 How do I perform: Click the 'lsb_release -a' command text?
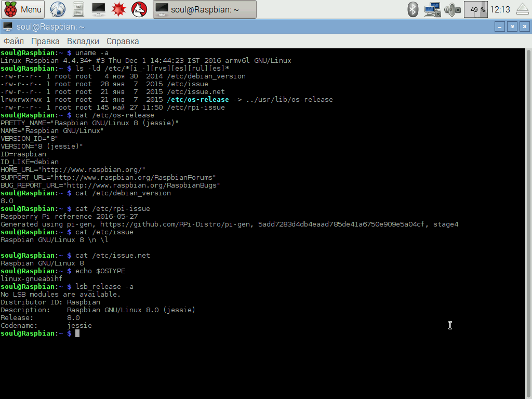pyautogui.click(x=104, y=287)
